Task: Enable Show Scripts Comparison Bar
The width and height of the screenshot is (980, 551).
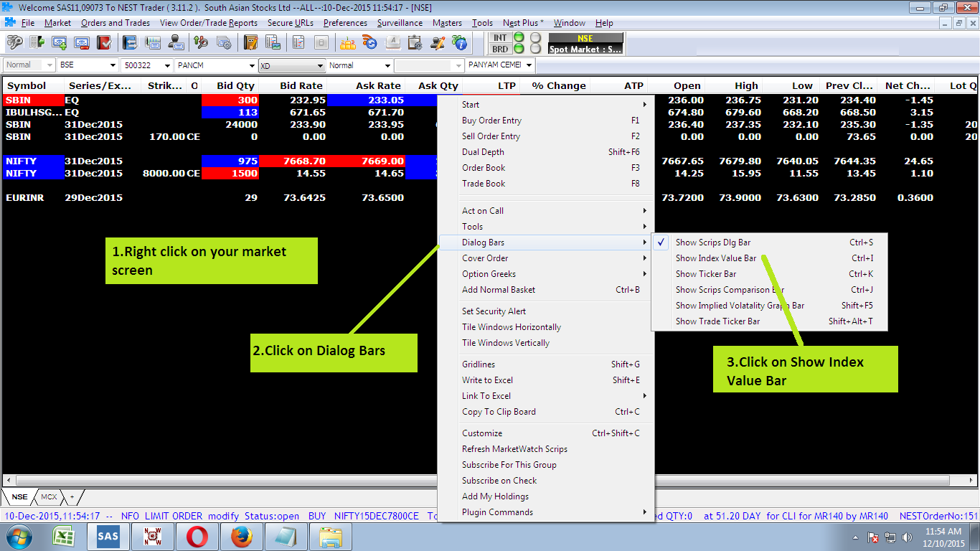Action: (770, 290)
